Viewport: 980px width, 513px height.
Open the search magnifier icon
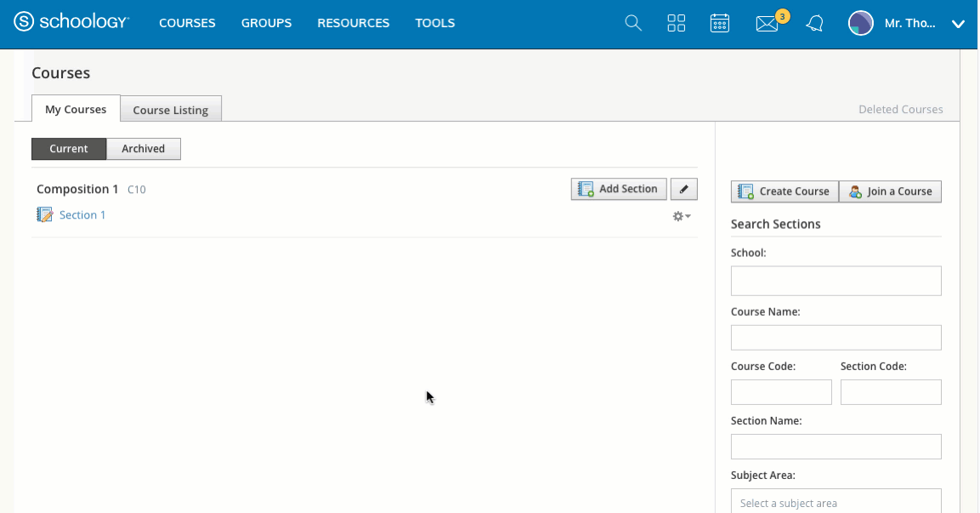point(632,23)
